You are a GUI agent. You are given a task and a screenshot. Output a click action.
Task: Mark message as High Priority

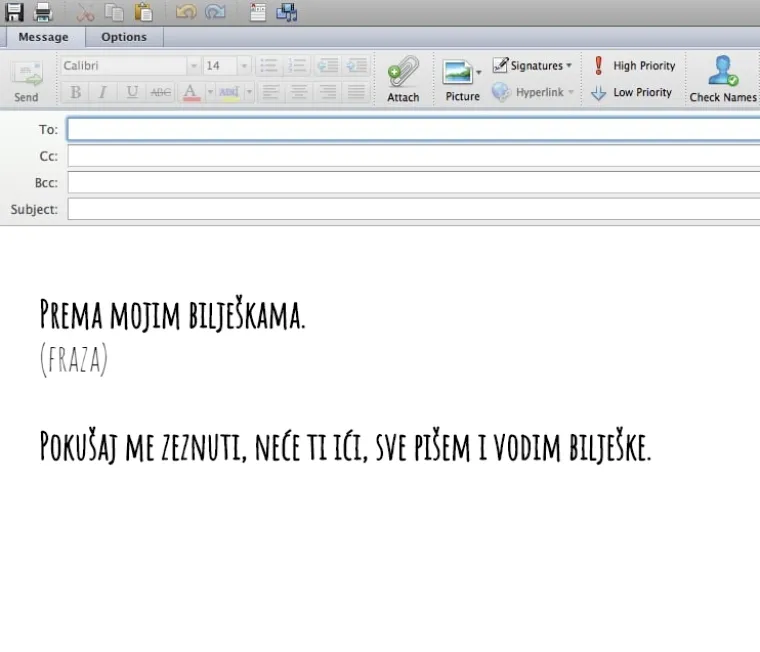coord(634,66)
